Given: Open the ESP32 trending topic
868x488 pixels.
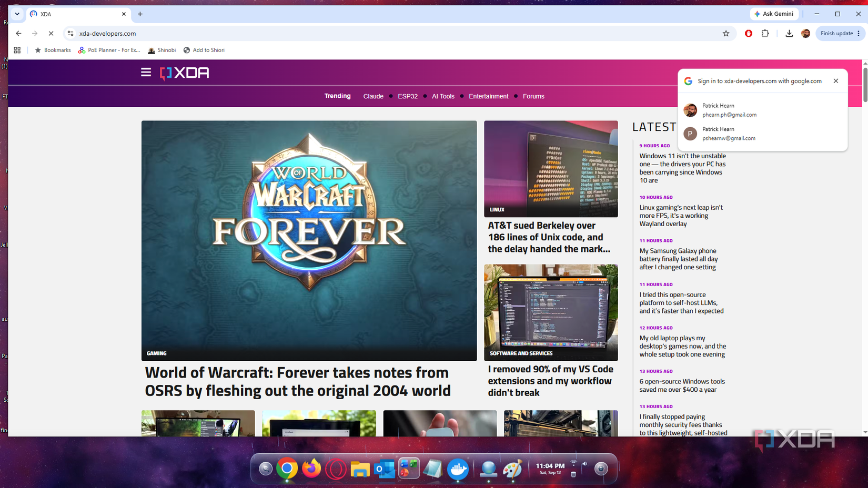Looking at the screenshot, I should click(408, 96).
